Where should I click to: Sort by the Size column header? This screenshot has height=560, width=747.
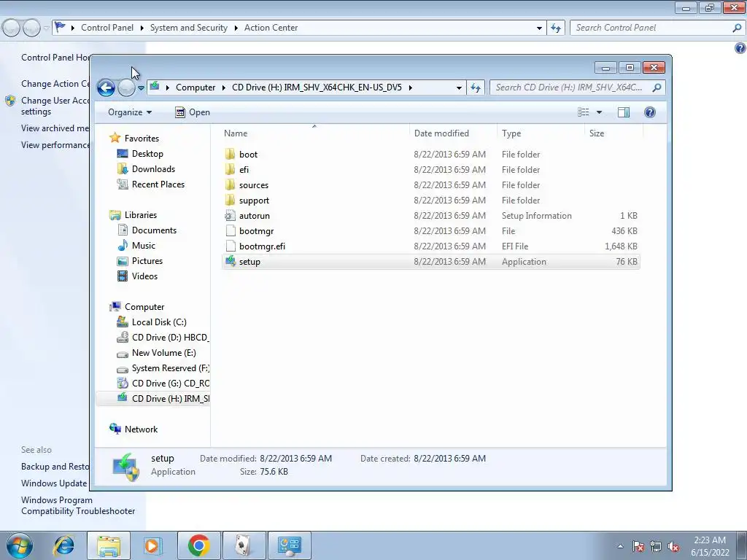[x=614, y=133]
